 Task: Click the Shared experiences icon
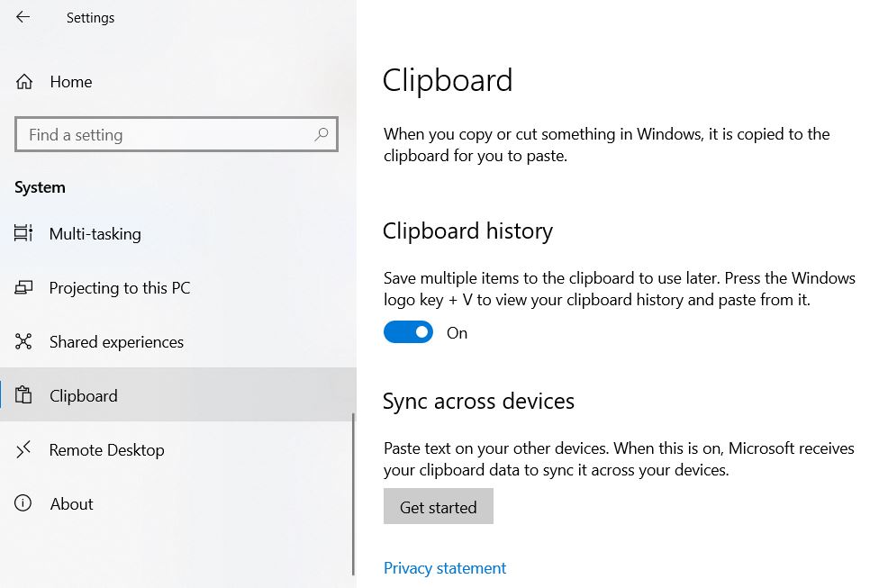(24, 342)
